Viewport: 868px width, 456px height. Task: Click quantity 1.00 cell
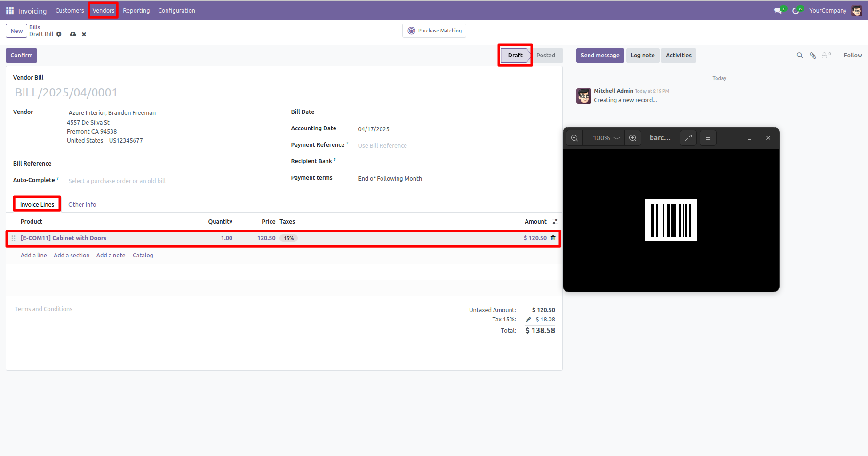click(x=226, y=238)
